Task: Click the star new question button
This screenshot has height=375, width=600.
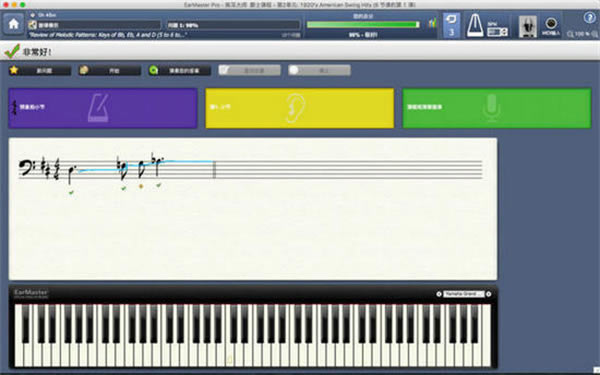Action: coord(40,70)
